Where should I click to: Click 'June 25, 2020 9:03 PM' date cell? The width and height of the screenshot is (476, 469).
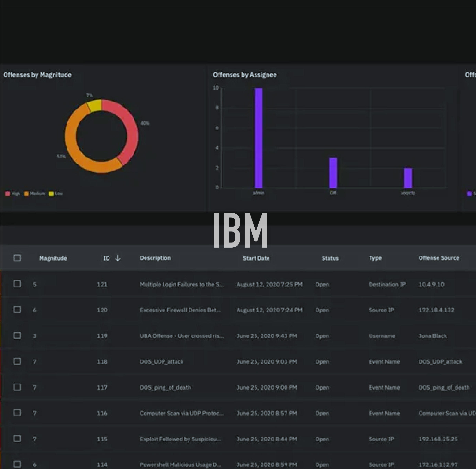coord(267,362)
